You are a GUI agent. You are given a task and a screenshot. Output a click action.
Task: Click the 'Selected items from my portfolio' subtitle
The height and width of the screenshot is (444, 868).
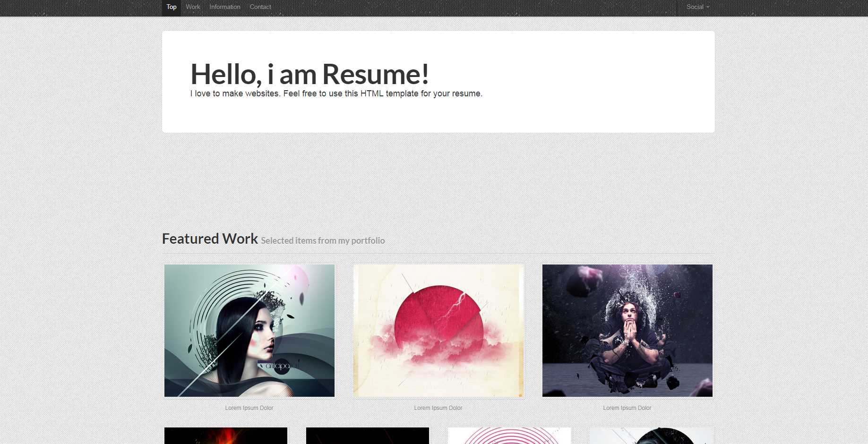pyautogui.click(x=323, y=241)
